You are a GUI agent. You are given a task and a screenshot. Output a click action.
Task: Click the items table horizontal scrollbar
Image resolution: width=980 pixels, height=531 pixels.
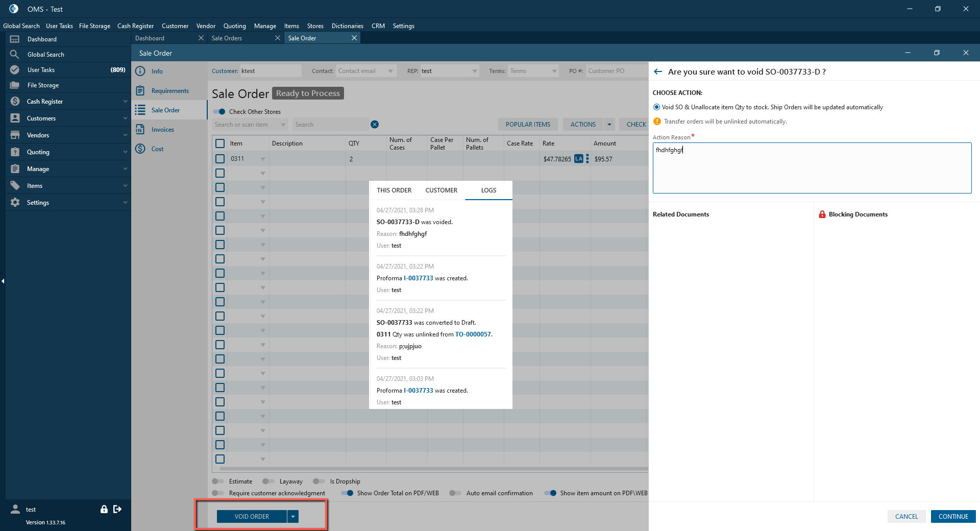click(433, 468)
